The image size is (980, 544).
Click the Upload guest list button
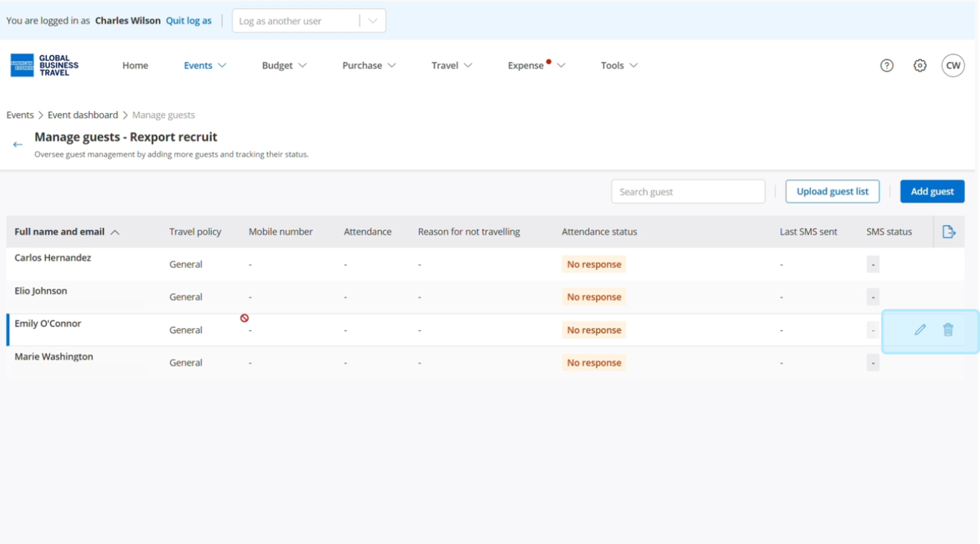832,192
